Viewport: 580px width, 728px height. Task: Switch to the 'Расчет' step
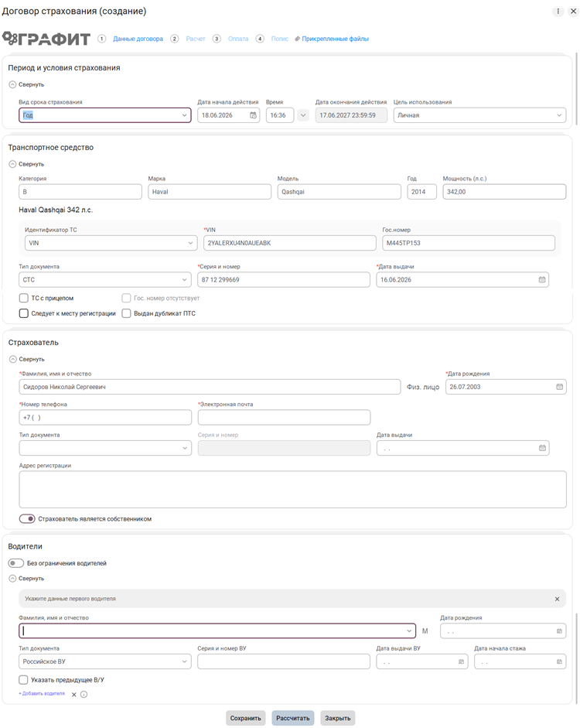[196, 39]
